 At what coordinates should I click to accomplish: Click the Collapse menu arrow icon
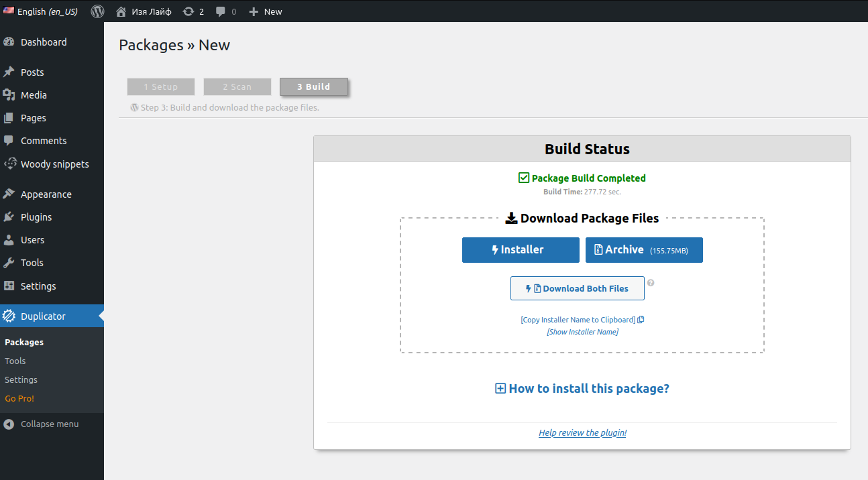pyautogui.click(x=9, y=424)
